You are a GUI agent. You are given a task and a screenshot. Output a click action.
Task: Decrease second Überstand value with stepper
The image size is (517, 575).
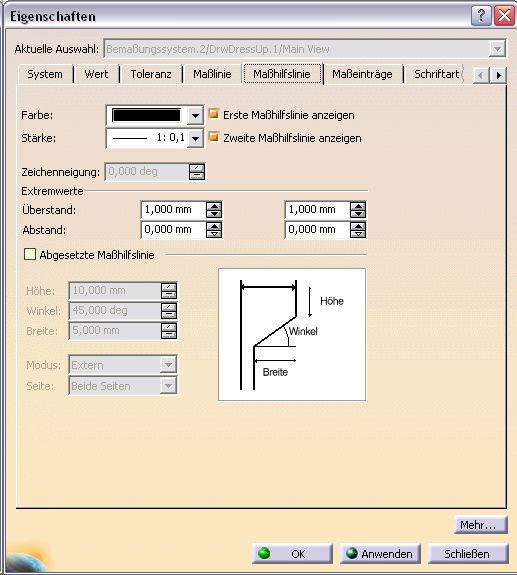point(358,214)
